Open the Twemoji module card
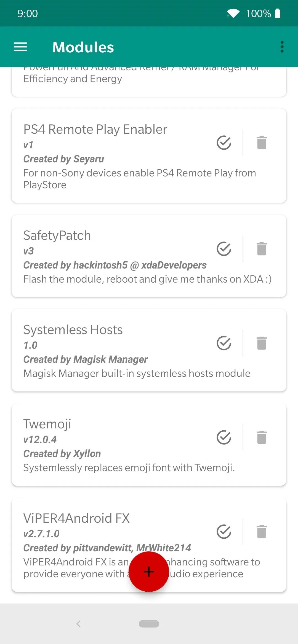This screenshot has height=644, width=298. coord(149,445)
